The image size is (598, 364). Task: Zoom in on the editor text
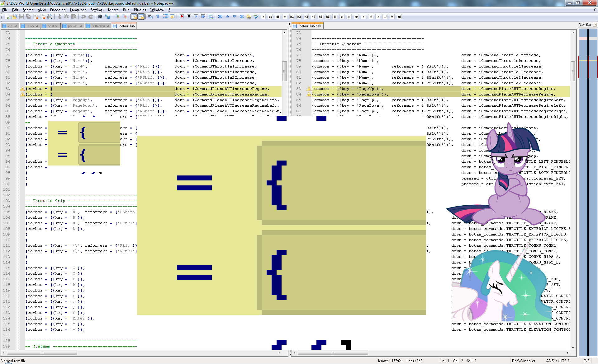(x=117, y=16)
